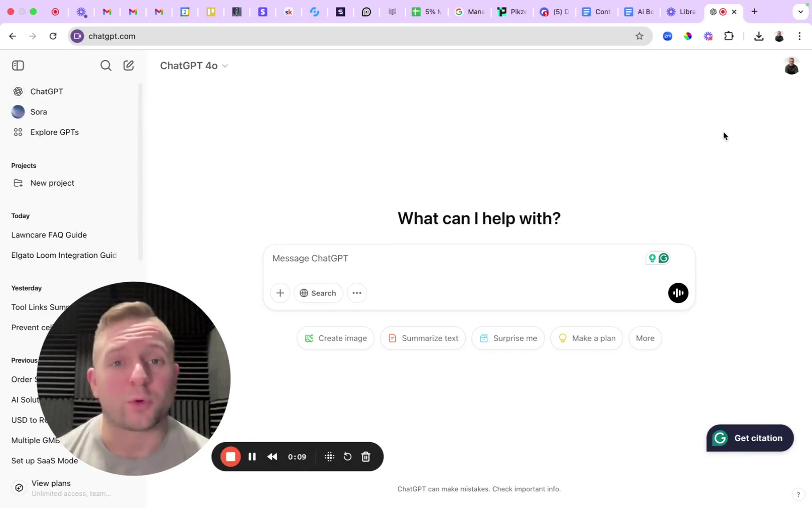Open the search chats magnifier icon

pos(106,65)
